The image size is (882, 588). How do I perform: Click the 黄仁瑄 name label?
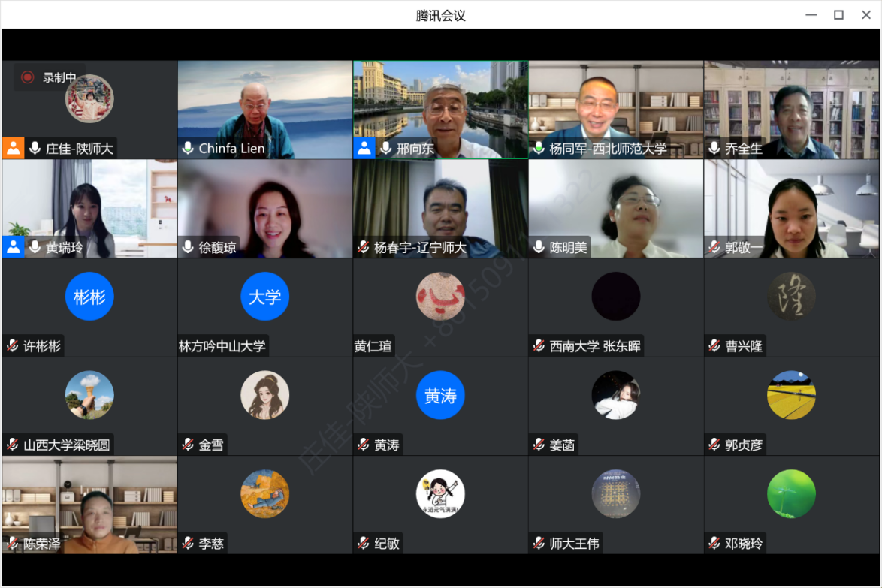click(373, 346)
